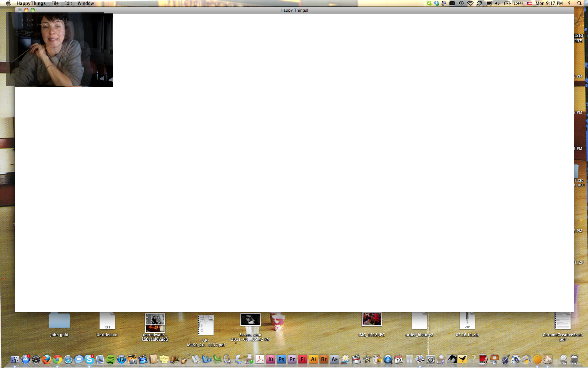The height and width of the screenshot is (368, 588).
Task: Launch Adobe Photoshop from the Dock
Action: point(281,359)
